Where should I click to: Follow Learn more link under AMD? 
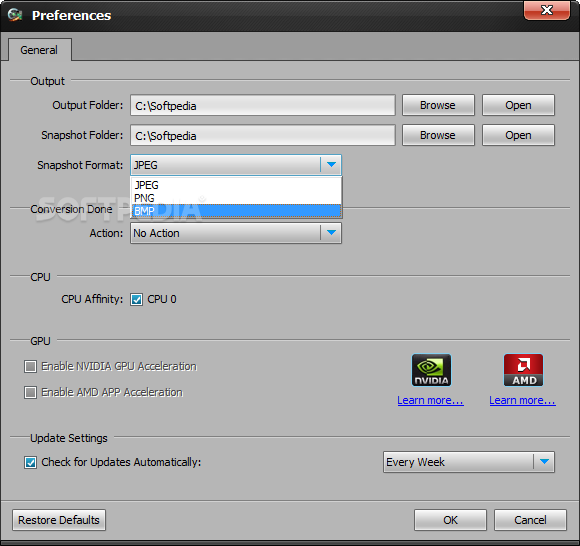pyautogui.click(x=522, y=400)
